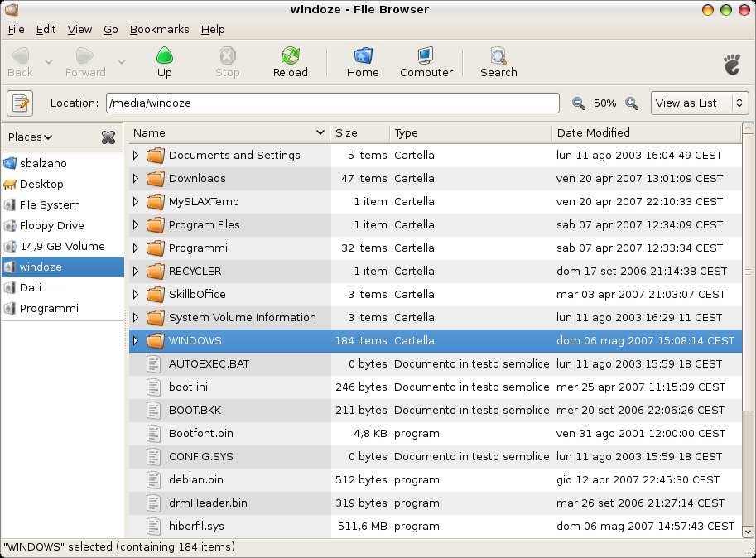Open the Bookmarks menu
756x558 pixels.
pyautogui.click(x=160, y=30)
